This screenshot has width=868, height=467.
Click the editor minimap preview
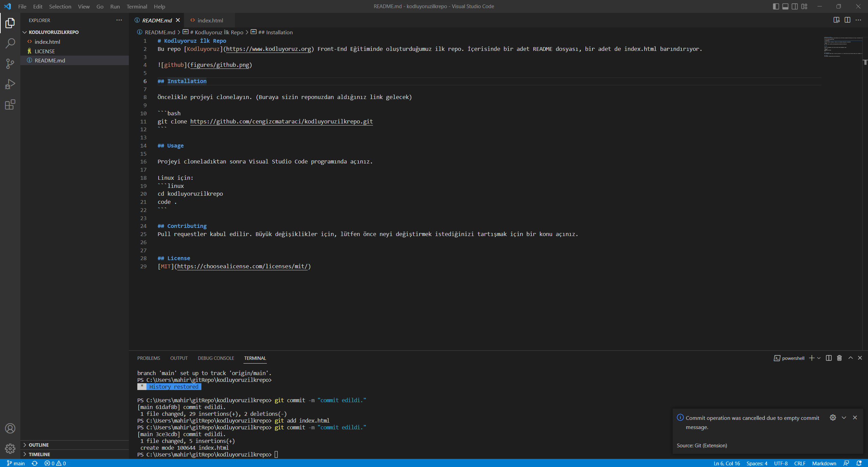click(843, 47)
